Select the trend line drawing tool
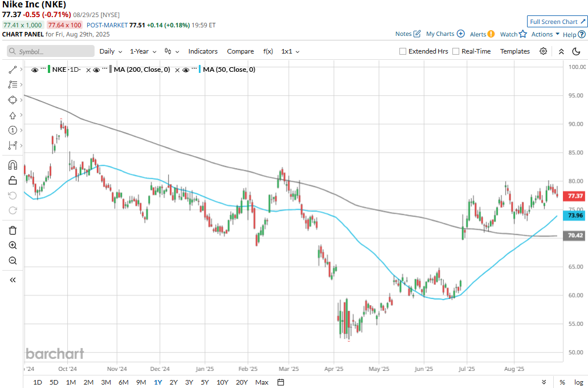Image resolution: width=588 pixels, height=388 pixels. click(x=13, y=70)
